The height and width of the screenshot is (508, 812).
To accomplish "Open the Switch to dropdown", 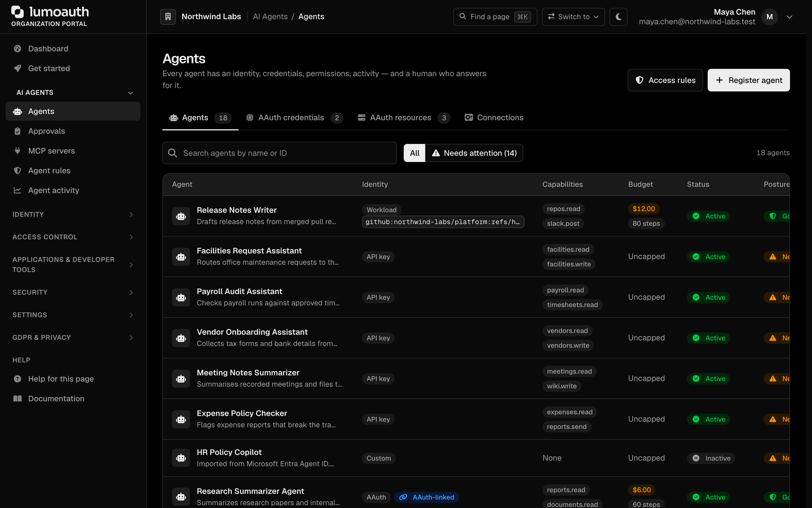I will [x=573, y=17].
